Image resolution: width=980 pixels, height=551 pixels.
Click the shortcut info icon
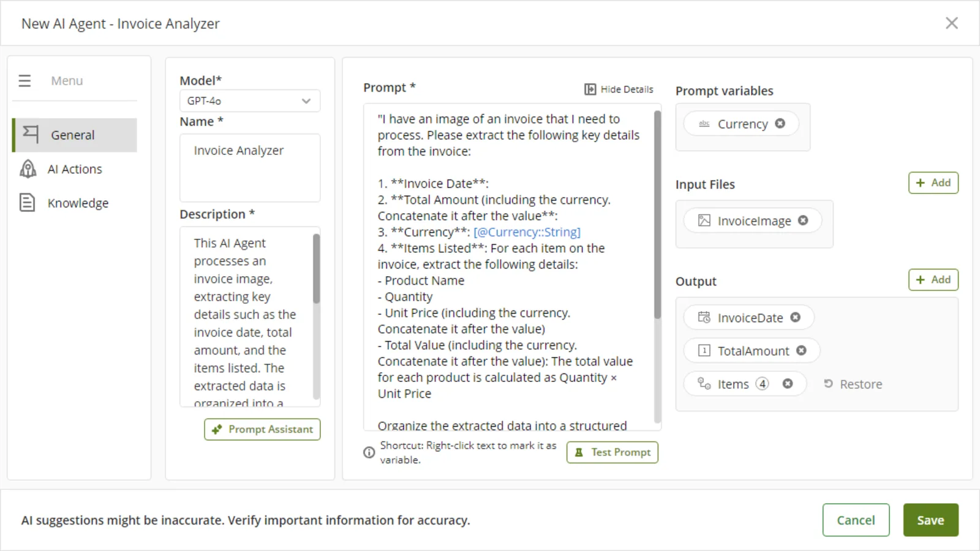[369, 452]
